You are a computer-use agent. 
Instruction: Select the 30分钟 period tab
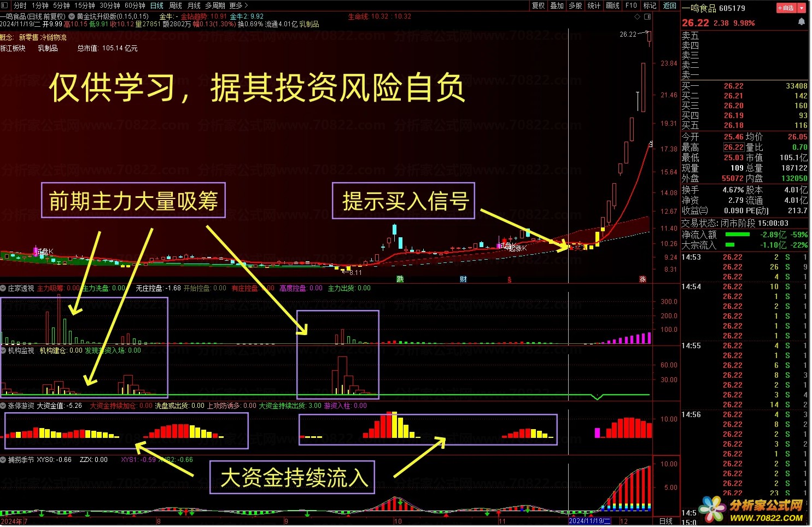click(x=110, y=5)
